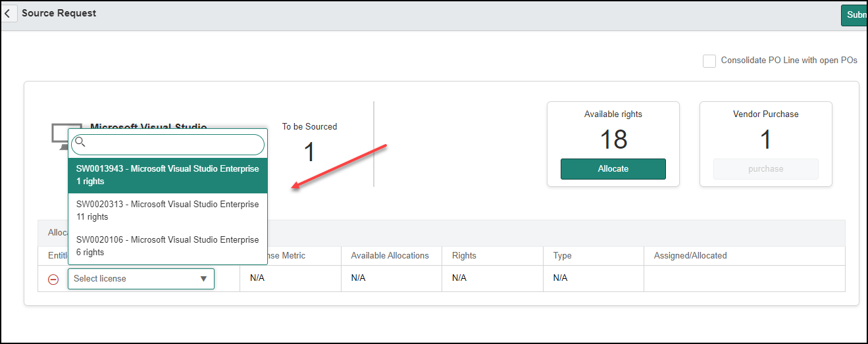Image resolution: width=868 pixels, height=344 pixels.
Task: Click the Available Allocations column header
Action: pos(390,255)
